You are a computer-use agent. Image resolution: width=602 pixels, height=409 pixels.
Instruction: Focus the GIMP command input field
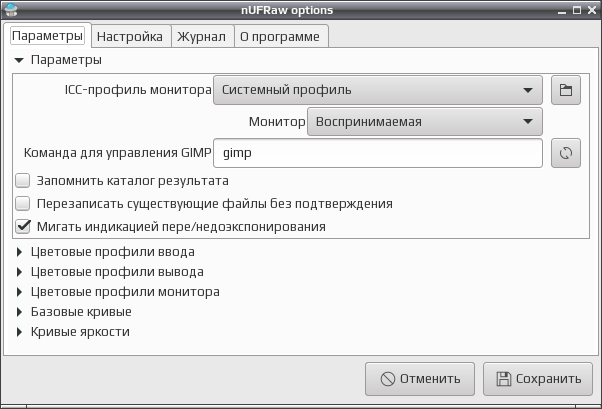(378, 153)
